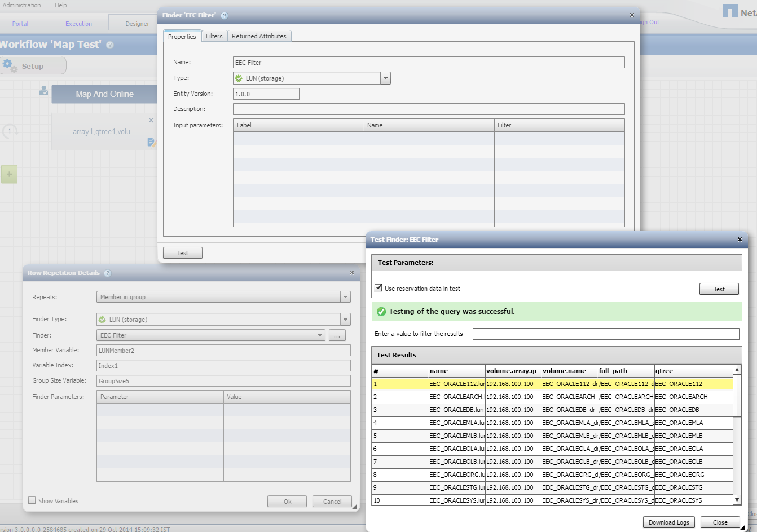Image resolution: width=757 pixels, height=532 pixels.
Task: Open the Finder EEC Filter dropdown
Action: click(x=320, y=335)
